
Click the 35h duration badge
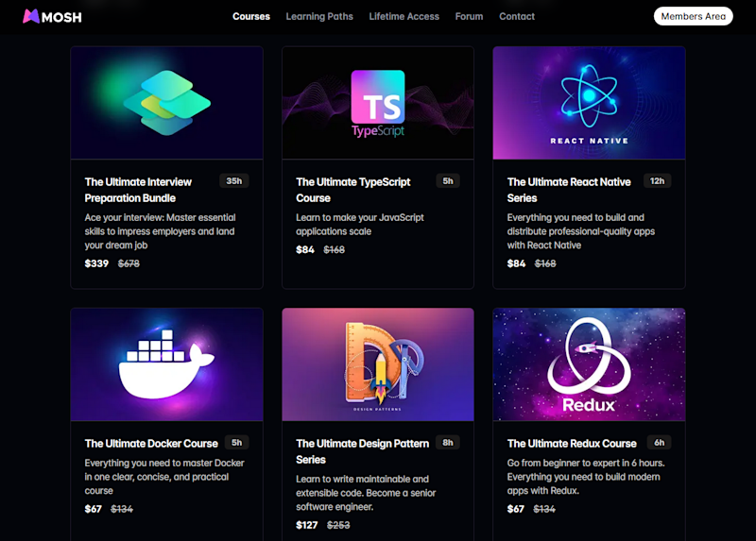tap(233, 181)
